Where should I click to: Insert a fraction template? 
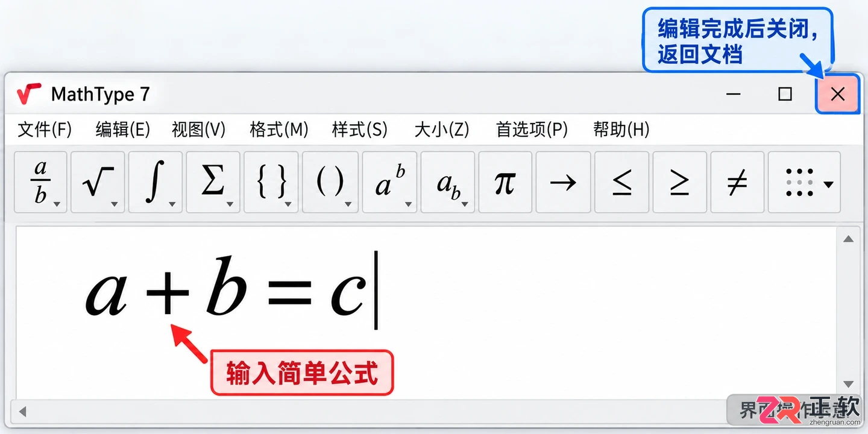point(40,182)
